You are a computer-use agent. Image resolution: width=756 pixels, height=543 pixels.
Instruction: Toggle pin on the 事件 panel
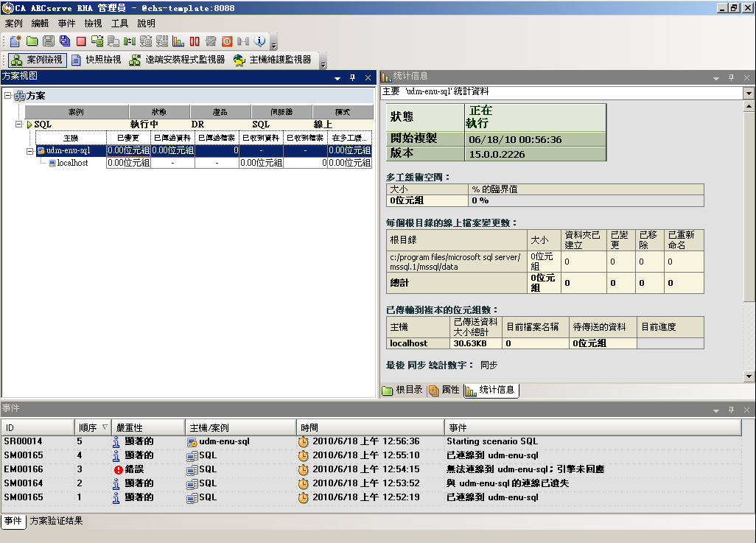pos(731,409)
